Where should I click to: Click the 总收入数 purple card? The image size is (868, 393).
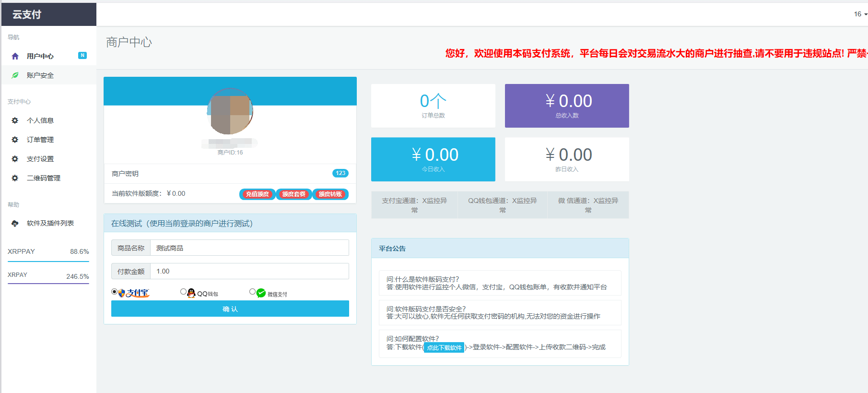click(567, 106)
